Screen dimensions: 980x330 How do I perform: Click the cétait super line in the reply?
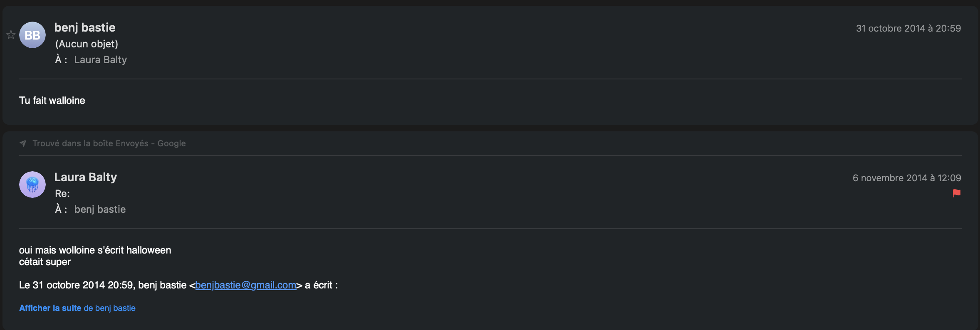45,262
